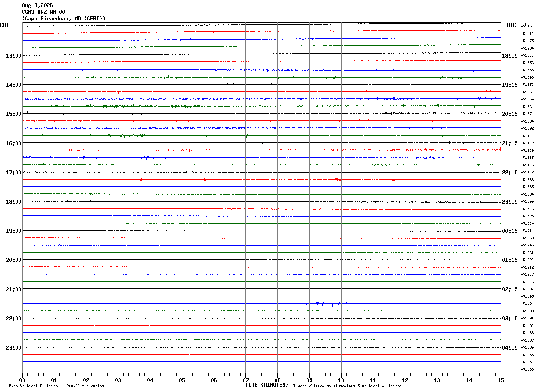The width and height of the screenshot is (536, 392).
Task: Click the 00 minute axis tick label
Action: pyautogui.click(x=23, y=380)
